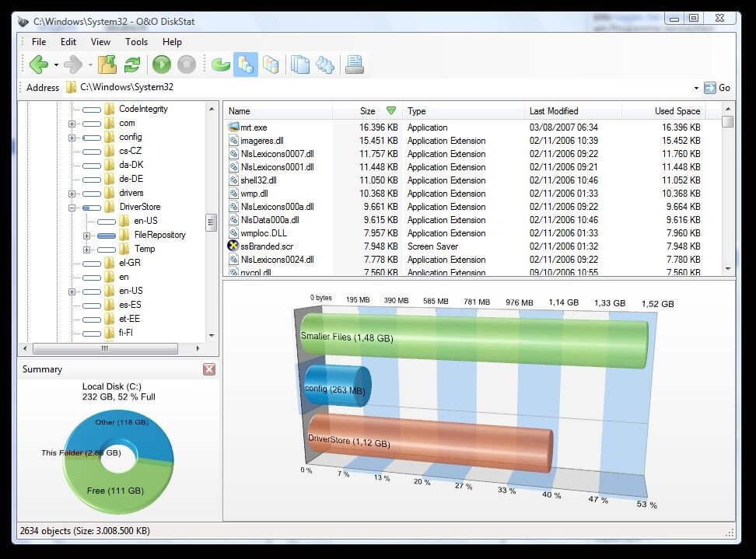This screenshot has height=559, width=756.
Task: Switch to pie chart view
Action: (221, 65)
